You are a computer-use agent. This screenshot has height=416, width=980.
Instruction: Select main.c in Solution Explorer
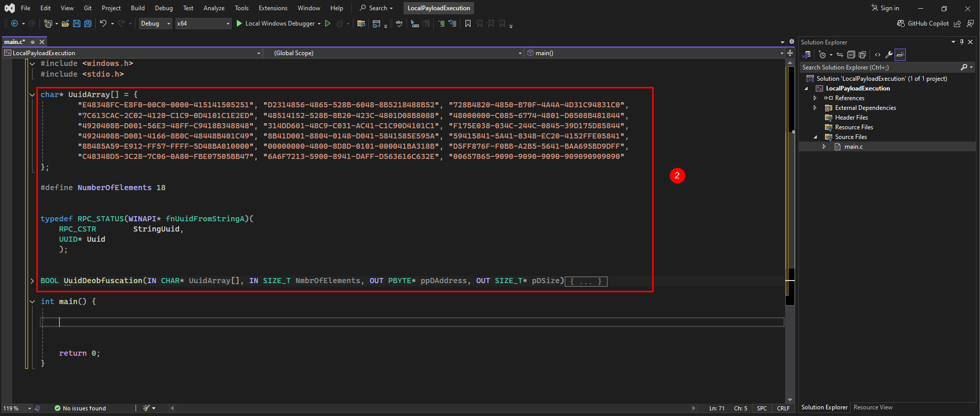[x=853, y=147]
